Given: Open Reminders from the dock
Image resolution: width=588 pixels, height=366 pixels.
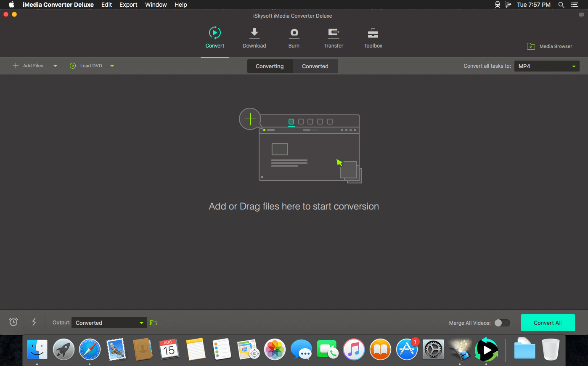Looking at the screenshot, I should click(x=222, y=349).
